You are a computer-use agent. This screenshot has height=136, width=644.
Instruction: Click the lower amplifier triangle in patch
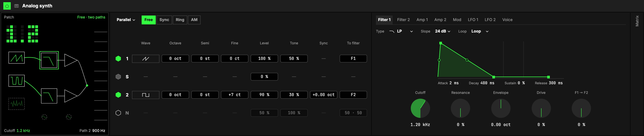click(71, 96)
